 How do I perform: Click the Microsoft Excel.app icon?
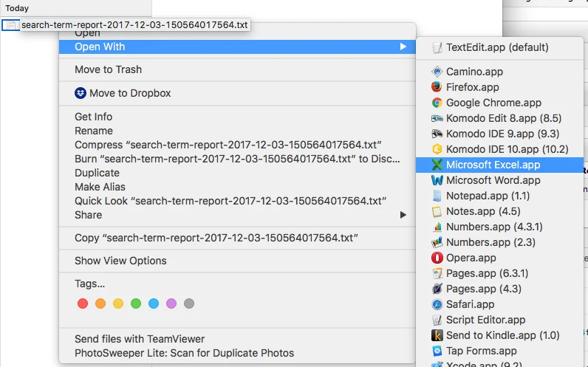click(437, 165)
